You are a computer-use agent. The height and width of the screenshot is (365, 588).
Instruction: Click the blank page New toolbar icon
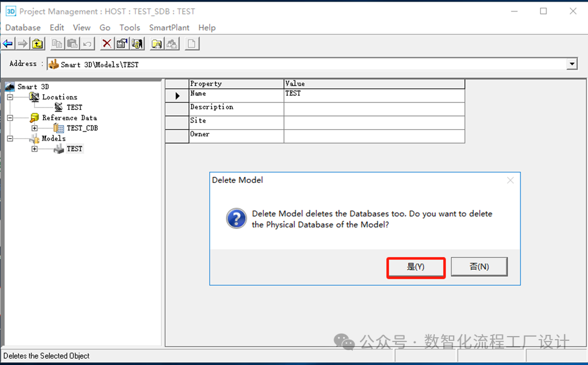pos(192,44)
